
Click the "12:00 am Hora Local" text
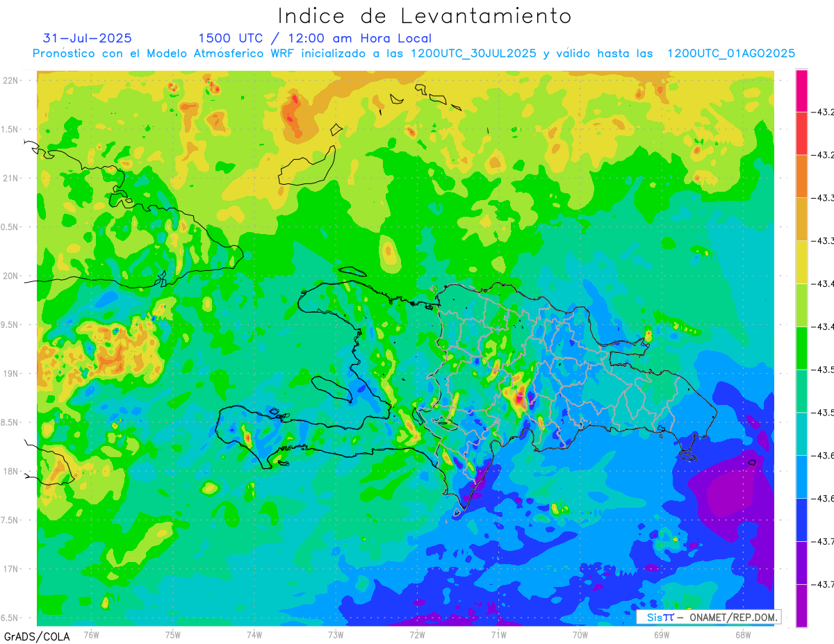click(x=359, y=38)
